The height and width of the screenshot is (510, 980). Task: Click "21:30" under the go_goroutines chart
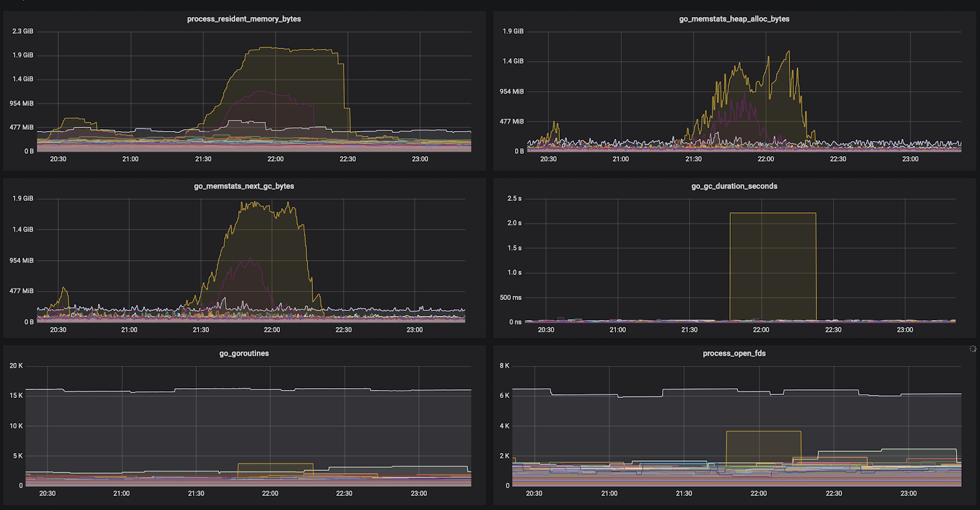click(x=196, y=493)
